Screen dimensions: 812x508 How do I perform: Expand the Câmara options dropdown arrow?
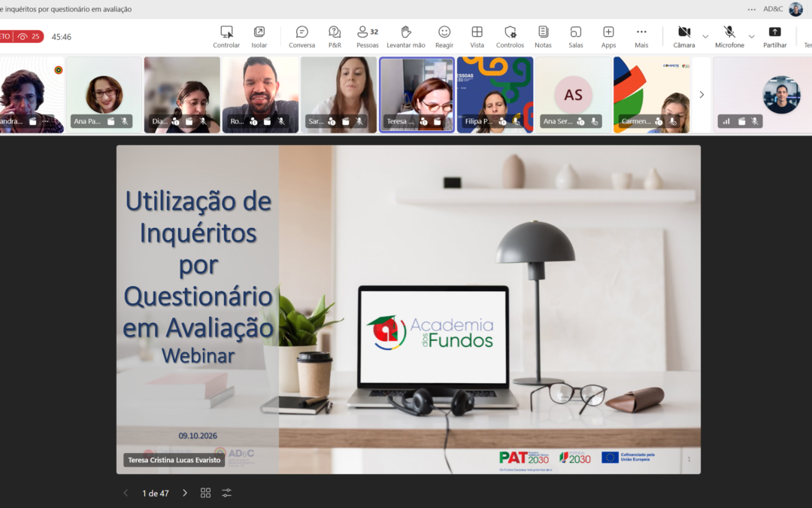pyautogui.click(x=705, y=37)
